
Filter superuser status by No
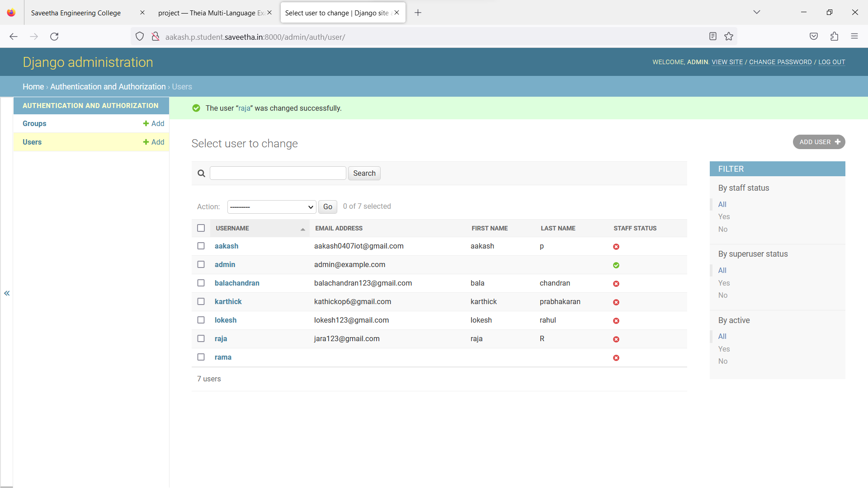[x=723, y=296]
